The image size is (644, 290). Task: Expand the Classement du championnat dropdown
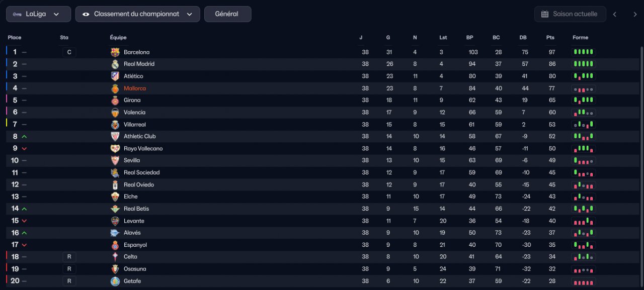137,14
